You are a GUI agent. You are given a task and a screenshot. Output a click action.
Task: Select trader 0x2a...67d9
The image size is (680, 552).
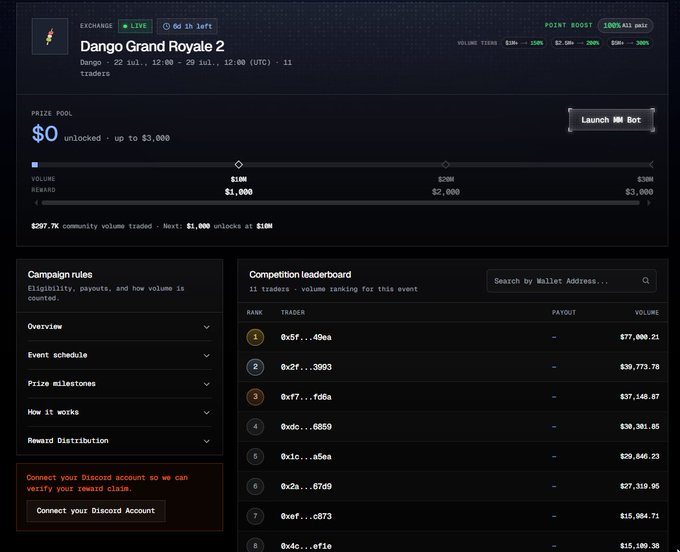306,487
